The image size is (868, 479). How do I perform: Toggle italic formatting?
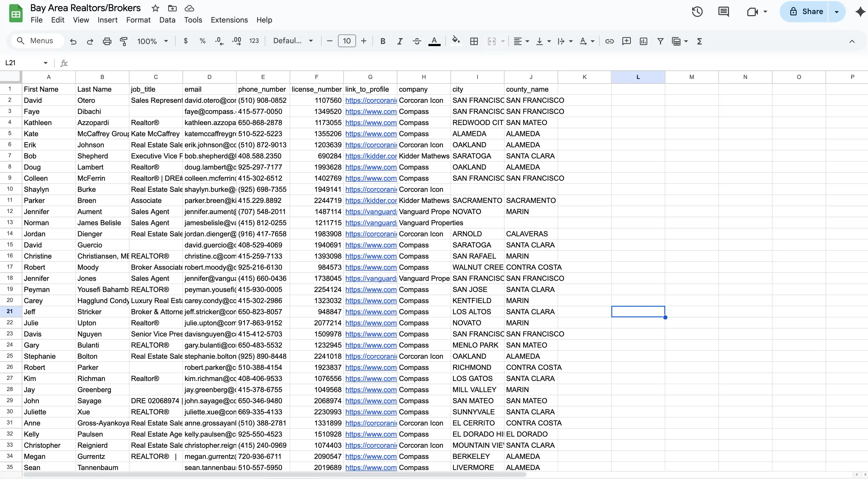[x=400, y=41]
